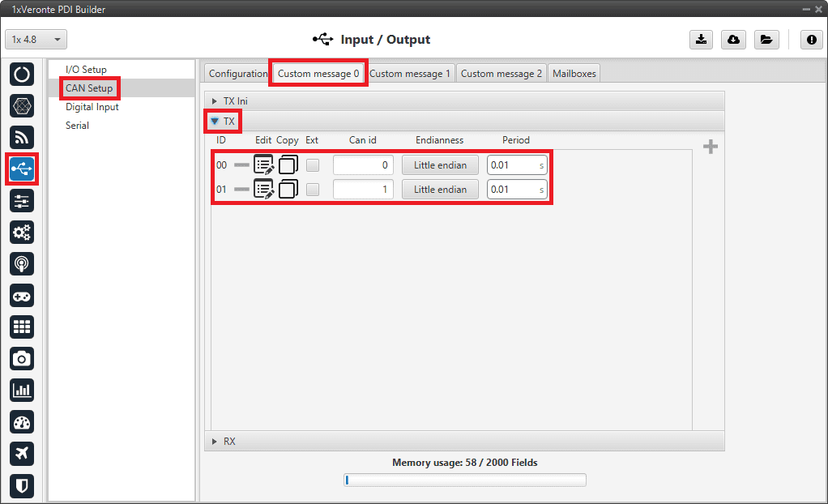Remove message 00 with the minus icon
The width and height of the screenshot is (828, 504).
pyautogui.click(x=242, y=165)
